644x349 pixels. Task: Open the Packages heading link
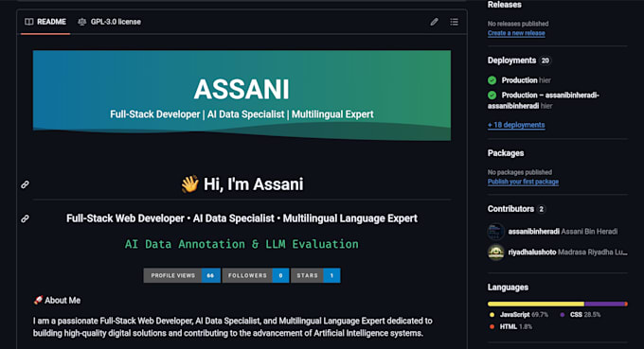point(506,153)
